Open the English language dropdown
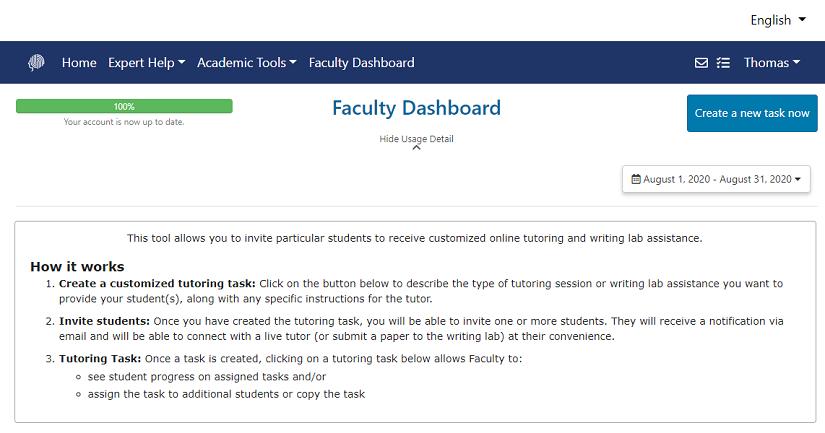Viewport: 825px width, 433px height. point(784,20)
